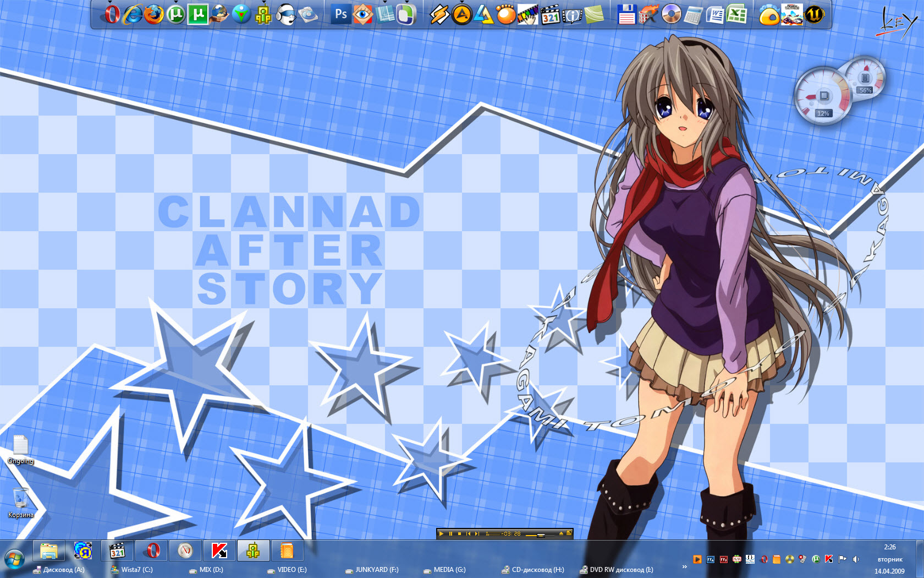Open the AIMP orange circle icon
Screen dimensions: 924x578
[461, 14]
